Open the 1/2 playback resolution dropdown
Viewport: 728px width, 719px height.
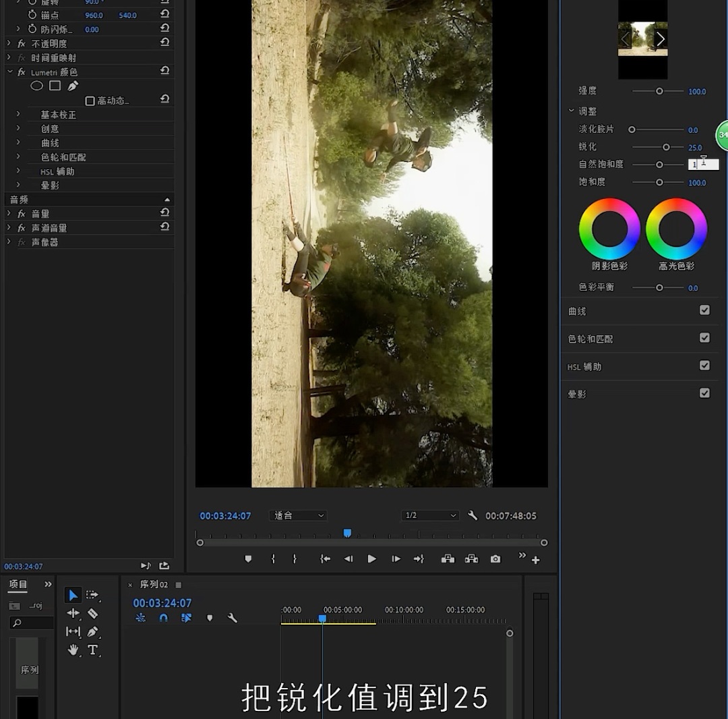coord(429,515)
